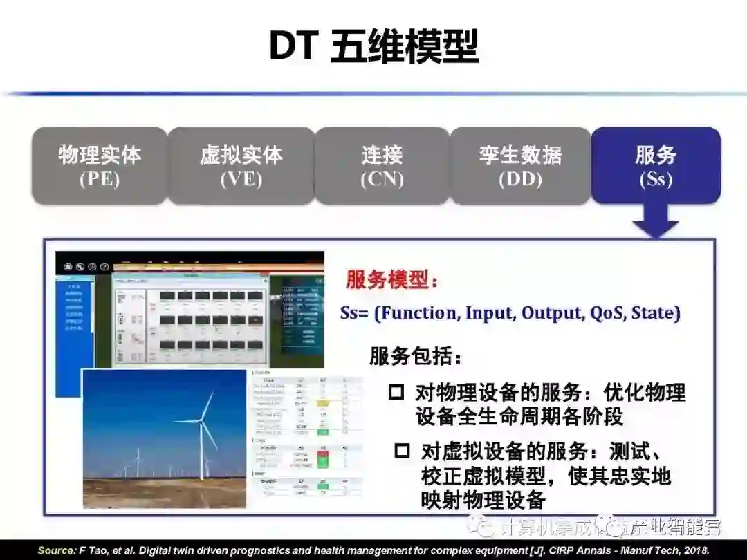Click the DT 五维模型 slide title
Screen dimensions: 747x560
373,46
